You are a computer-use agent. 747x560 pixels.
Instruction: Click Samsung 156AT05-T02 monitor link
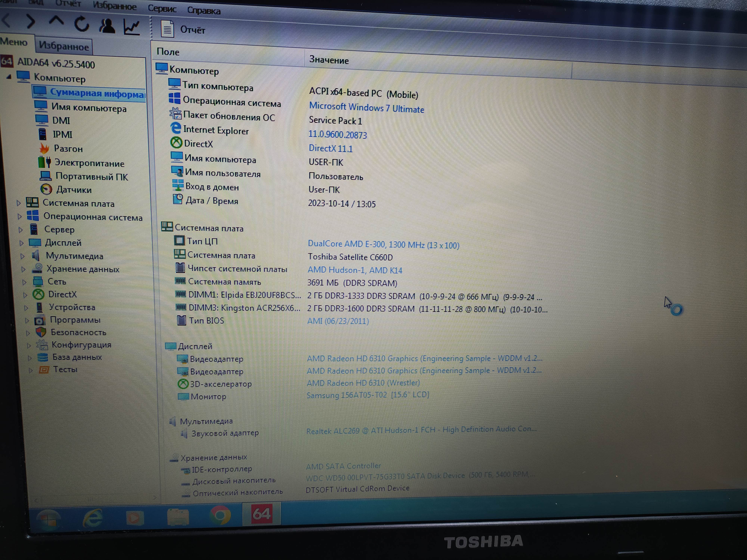(368, 395)
